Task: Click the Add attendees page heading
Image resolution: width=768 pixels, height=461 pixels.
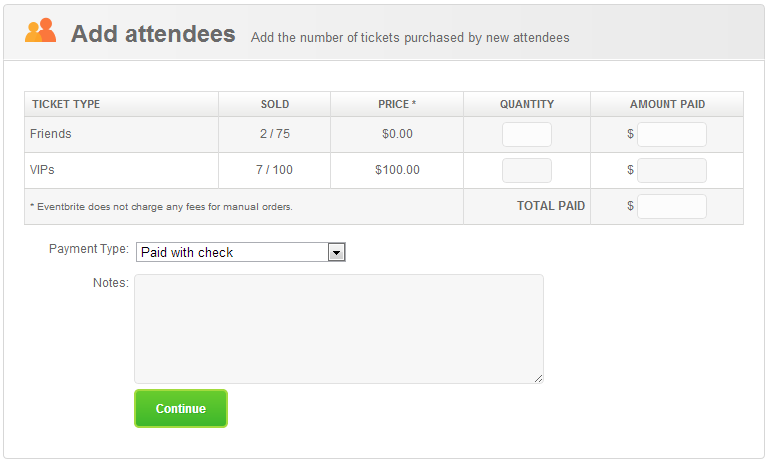Action: [x=153, y=34]
